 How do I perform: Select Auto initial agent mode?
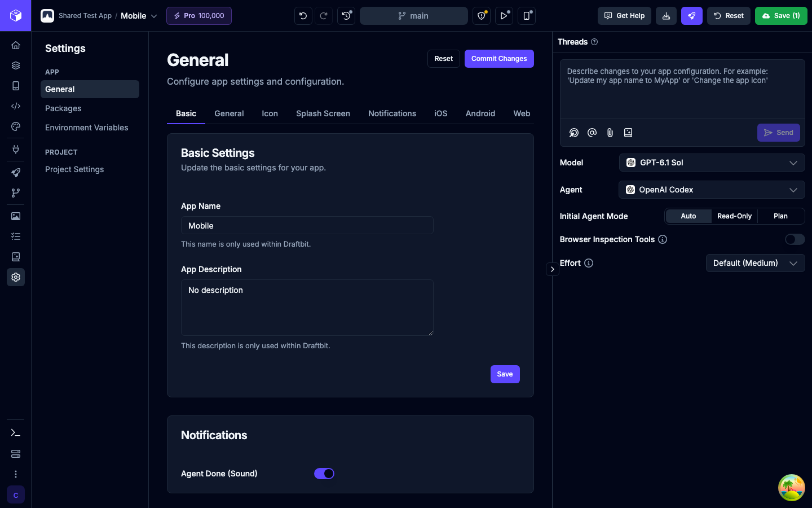[689, 216]
